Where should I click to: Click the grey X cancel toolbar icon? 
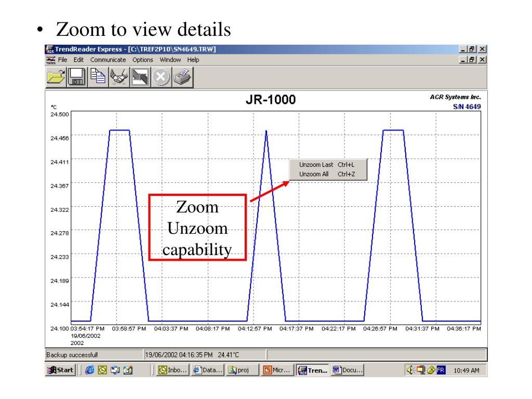[x=161, y=77]
